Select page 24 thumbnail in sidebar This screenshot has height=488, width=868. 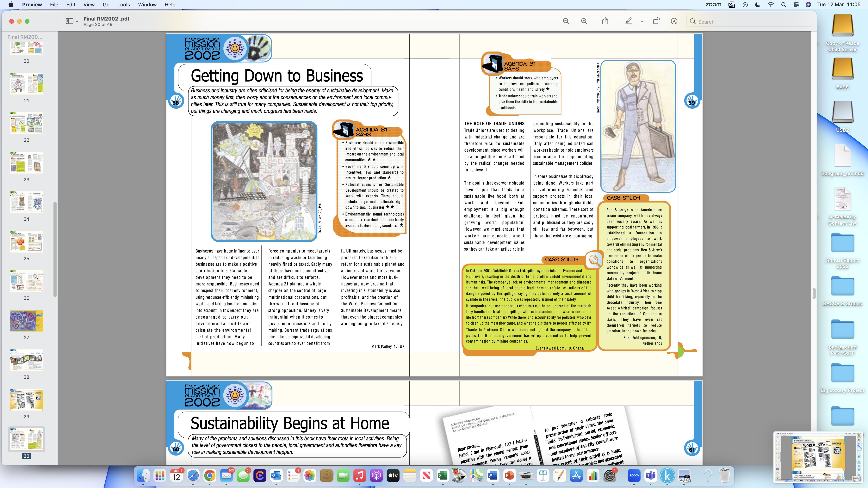[x=26, y=202]
